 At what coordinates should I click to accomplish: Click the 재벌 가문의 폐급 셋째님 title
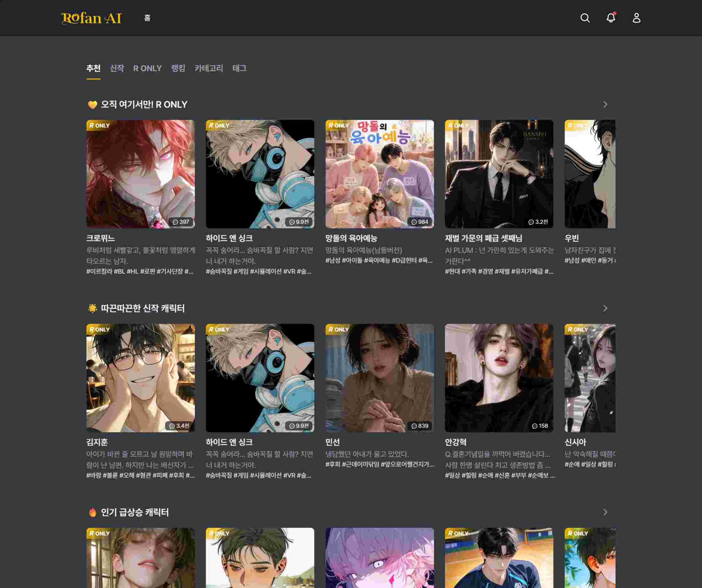(483, 238)
